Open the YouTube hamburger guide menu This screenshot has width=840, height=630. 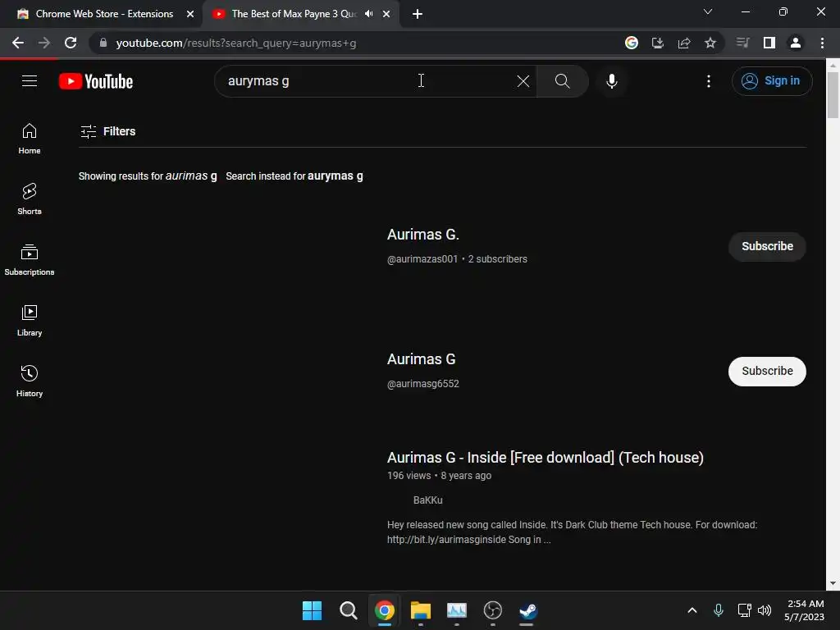(30, 81)
